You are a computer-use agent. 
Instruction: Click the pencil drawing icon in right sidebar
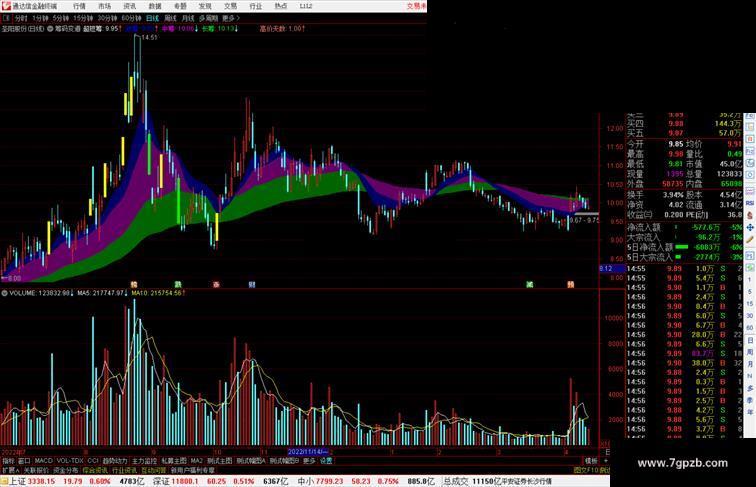click(750, 239)
